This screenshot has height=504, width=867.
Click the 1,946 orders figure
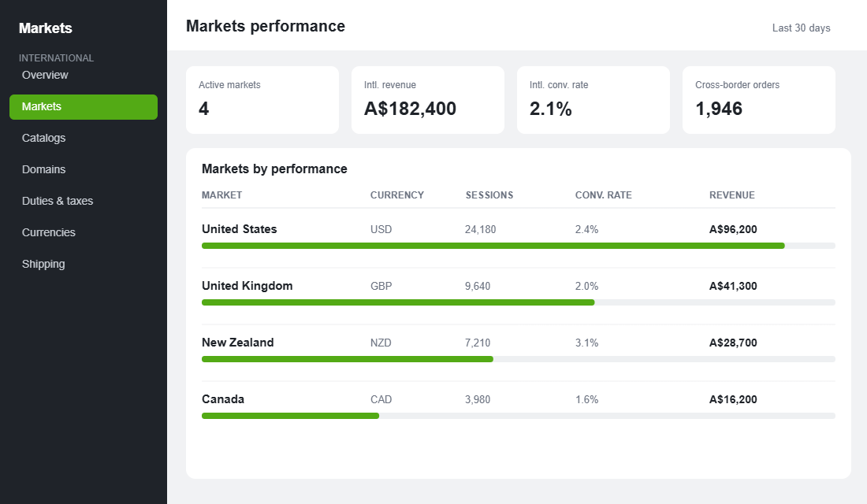coord(719,109)
